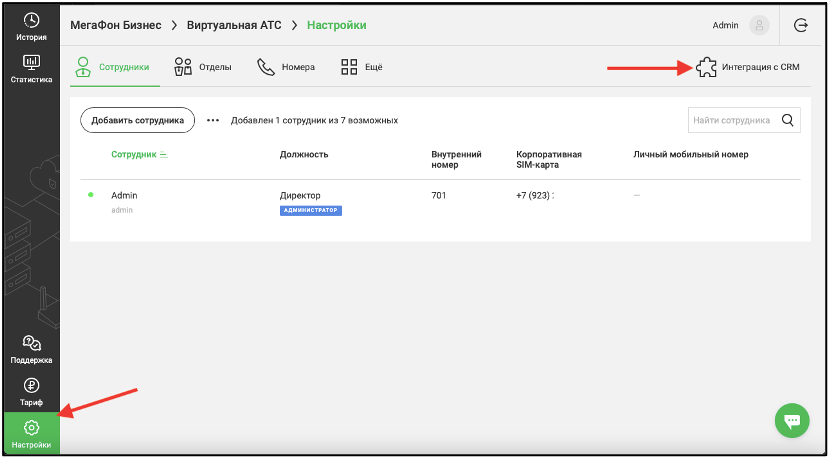This screenshot has width=829, height=458.
Task: Open the Поддержка section in the sidebar
Action: coord(31,350)
